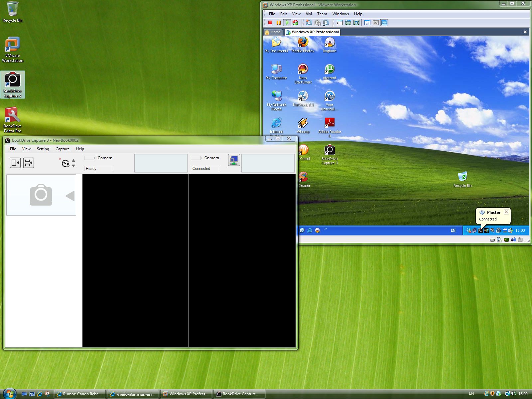Click the Ready status field

coord(98,169)
